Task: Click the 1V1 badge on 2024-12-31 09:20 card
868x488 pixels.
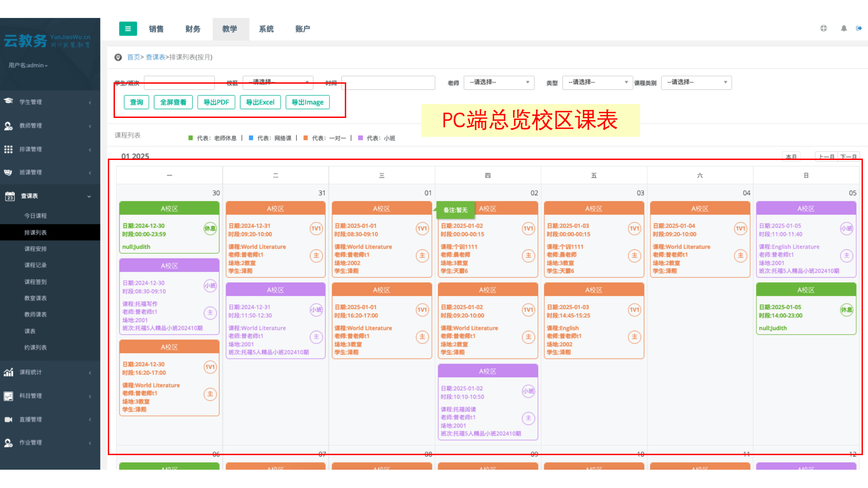Action: pyautogui.click(x=316, y=228)
